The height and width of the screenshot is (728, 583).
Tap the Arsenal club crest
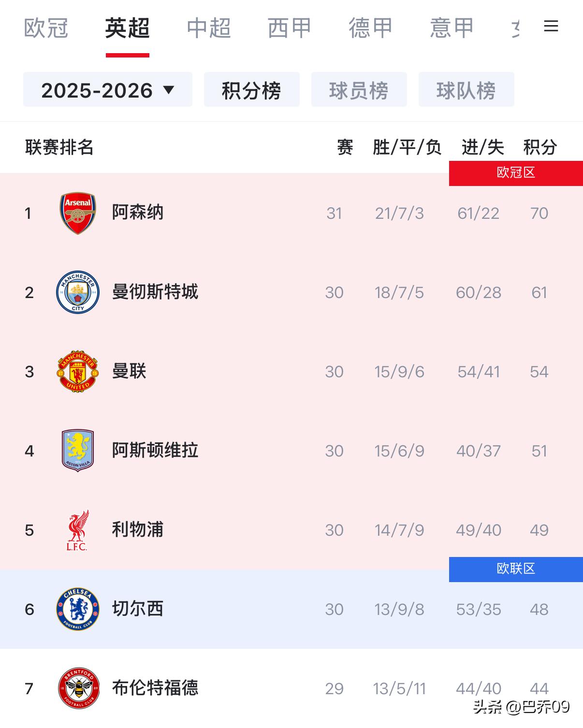pyautogui.click(x=78, y=213)
